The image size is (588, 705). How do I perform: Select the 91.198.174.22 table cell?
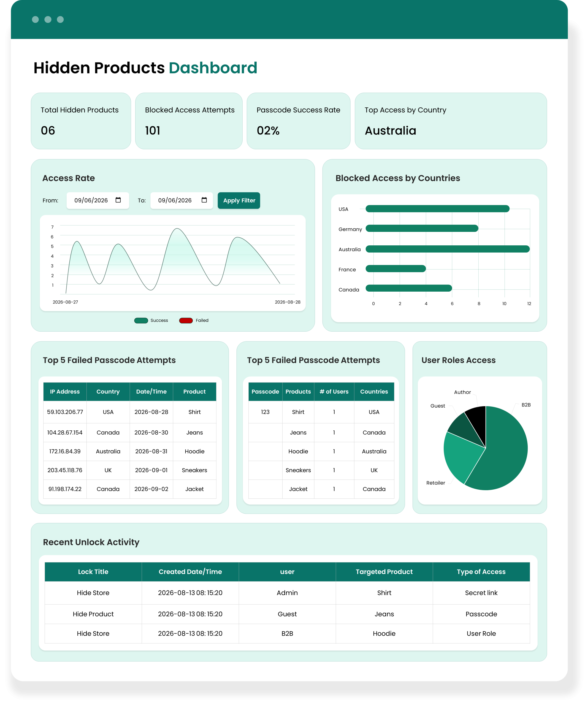click(x=65, y=489)
